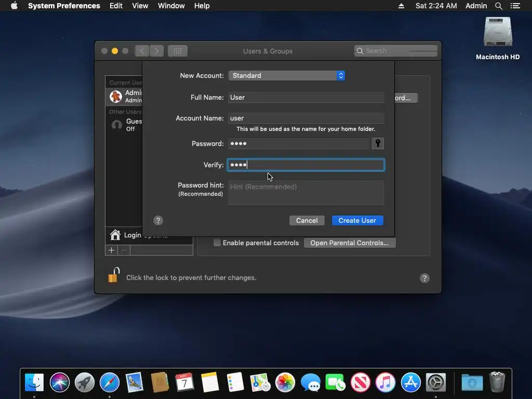Open News in the Dock
532x399 pixels.
[361, 382]
